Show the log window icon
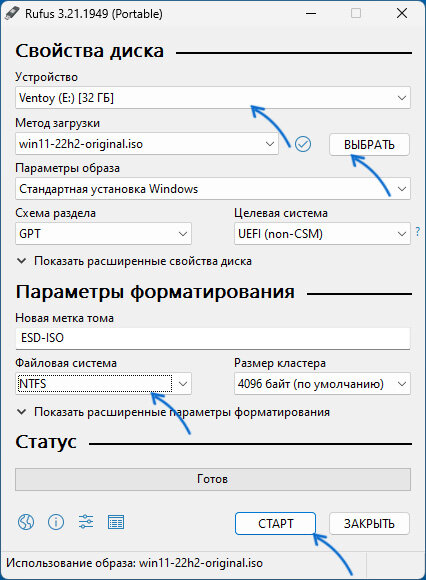 tap(116, 522)
